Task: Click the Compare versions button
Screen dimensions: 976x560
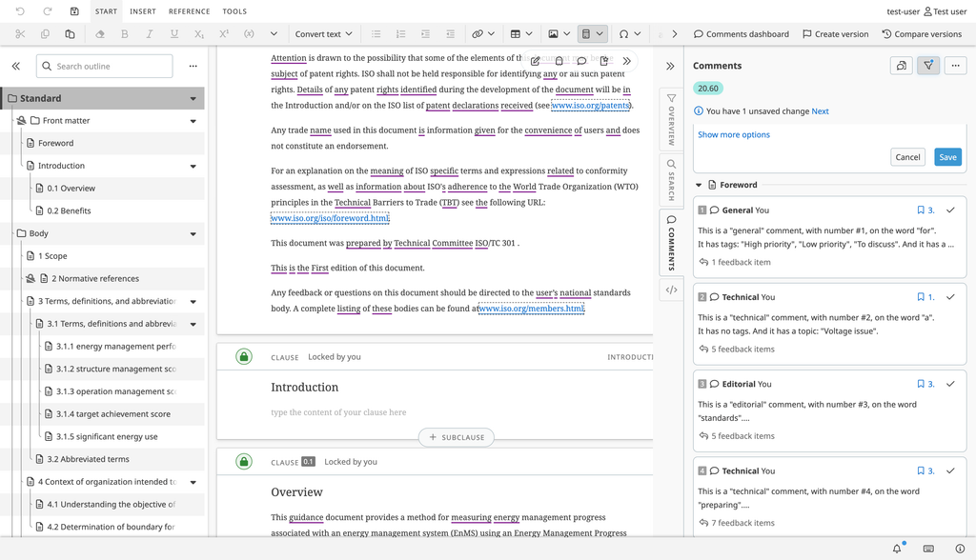Action: (922, 34)
